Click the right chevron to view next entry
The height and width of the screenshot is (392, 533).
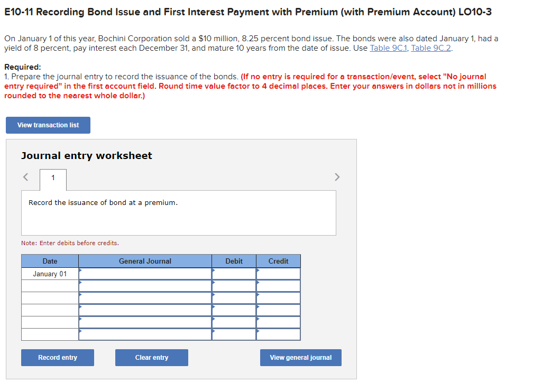[x=337, y=177]
